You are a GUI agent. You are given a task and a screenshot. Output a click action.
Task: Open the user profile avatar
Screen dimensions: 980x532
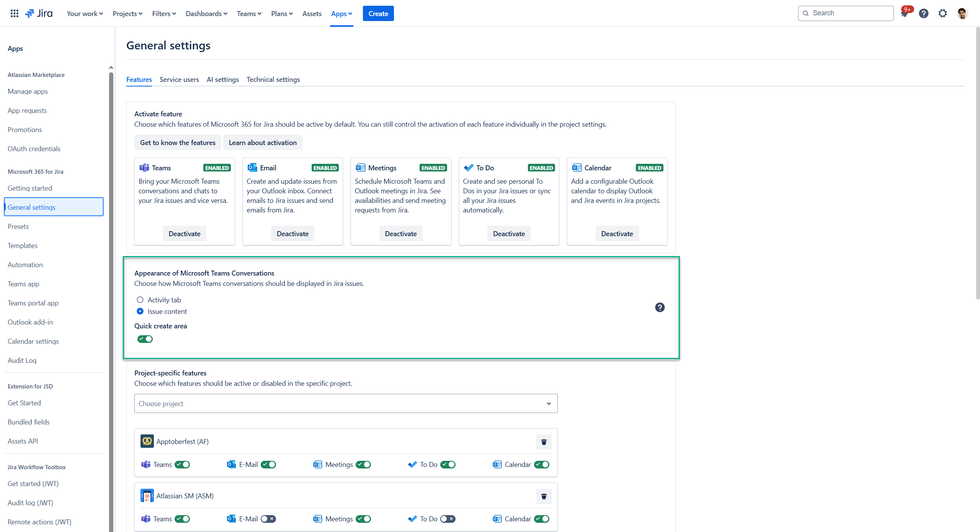962,13
